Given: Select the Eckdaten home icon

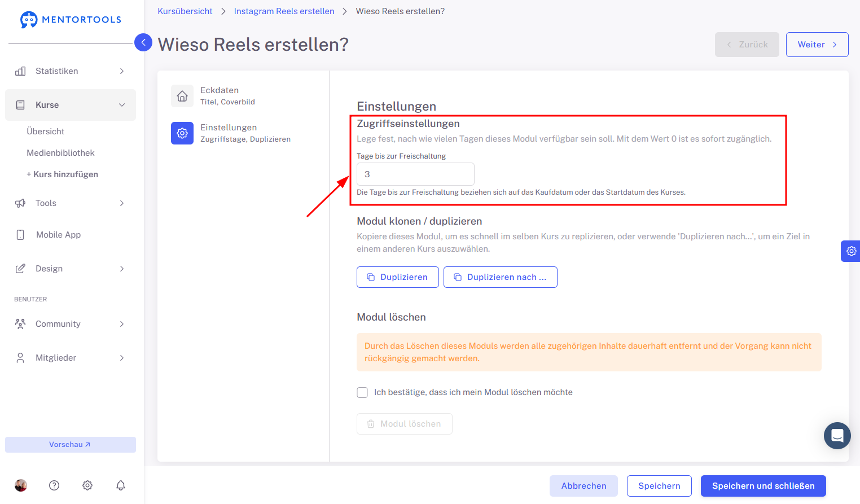Looking at the screenshot, I should [x=182, y=96].
